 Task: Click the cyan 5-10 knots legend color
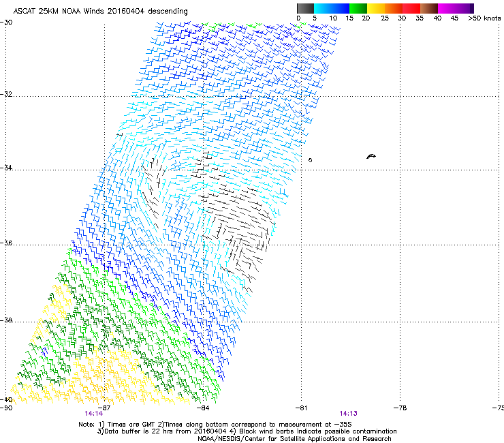coord(323,8)
